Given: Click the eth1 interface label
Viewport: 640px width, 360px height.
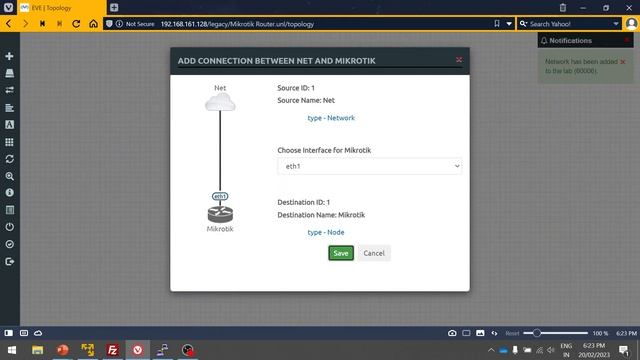Looking at the screenshot, I should (220, 196).
